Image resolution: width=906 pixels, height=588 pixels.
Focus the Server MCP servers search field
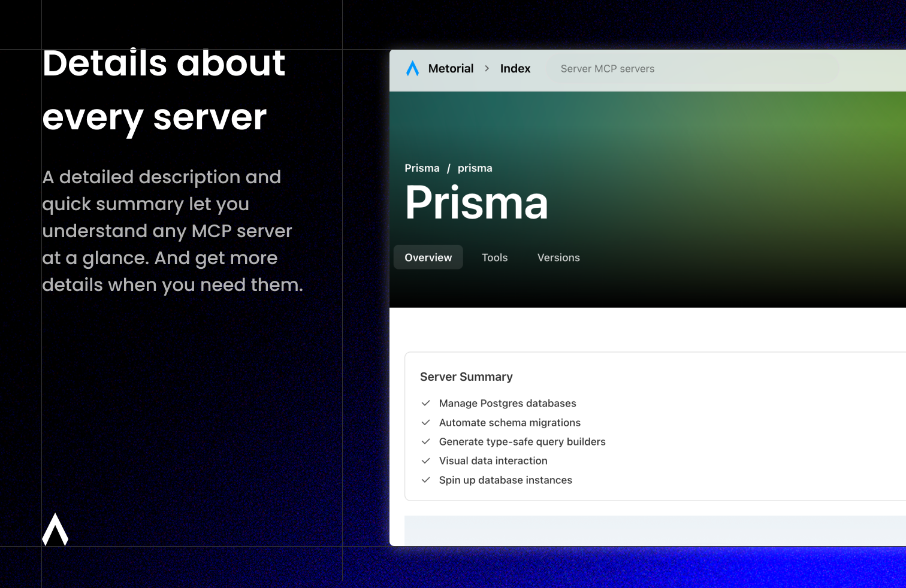click(x=693, y=69)
